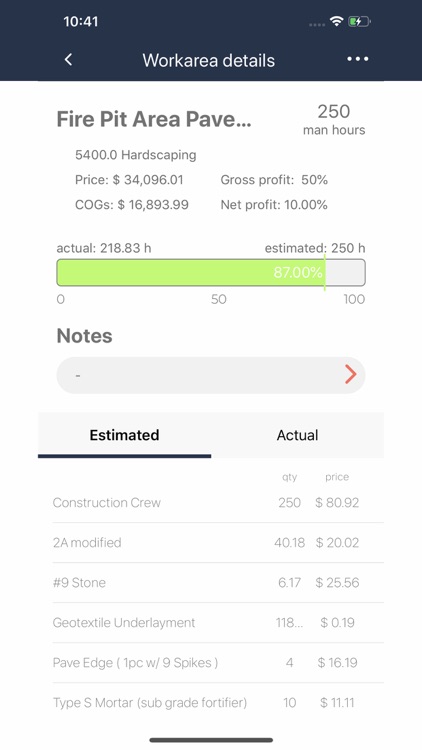Select the Construction Crew row

point(211,503)
